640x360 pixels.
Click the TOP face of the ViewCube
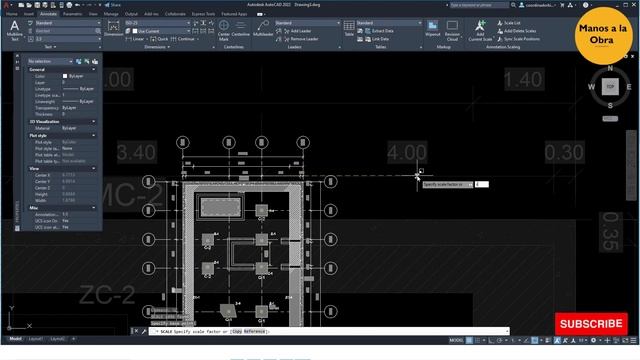coord(610,87)
